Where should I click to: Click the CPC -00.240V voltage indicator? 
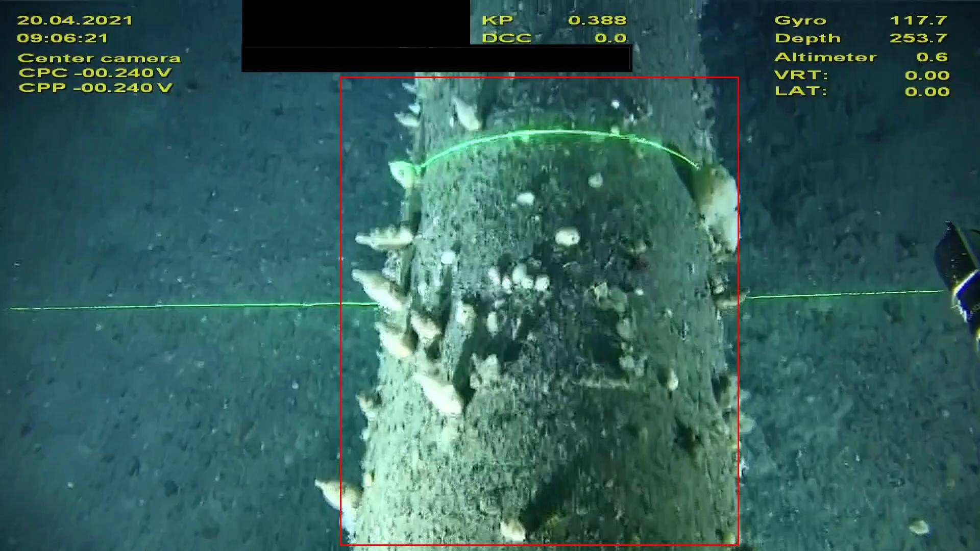94,73
